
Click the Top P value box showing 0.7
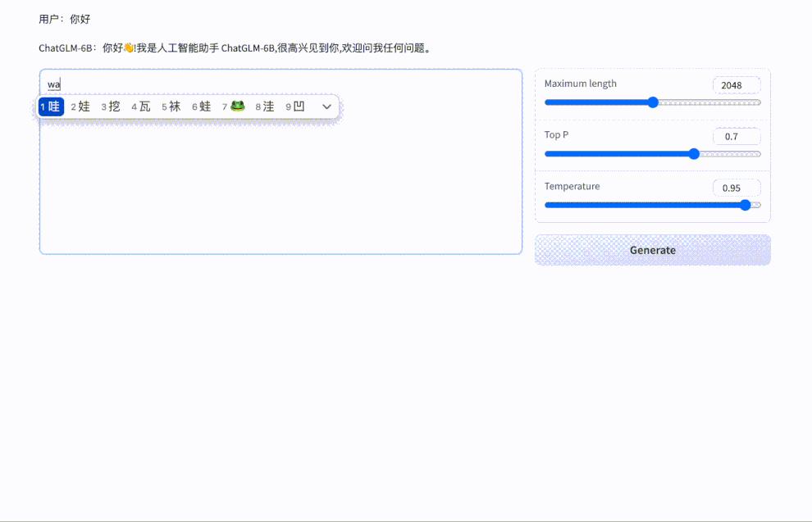click(736, 136)
